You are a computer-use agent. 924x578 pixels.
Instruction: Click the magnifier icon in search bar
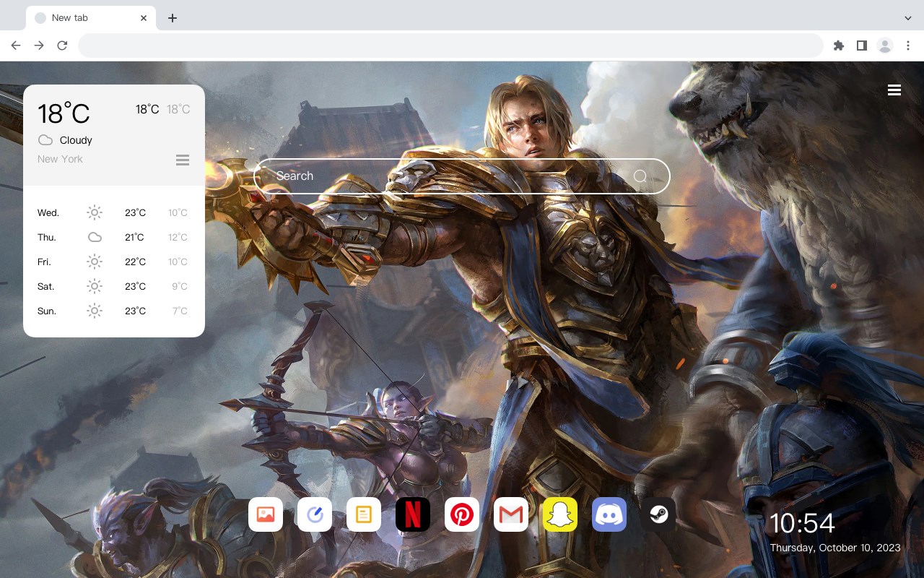click(640, 176)
